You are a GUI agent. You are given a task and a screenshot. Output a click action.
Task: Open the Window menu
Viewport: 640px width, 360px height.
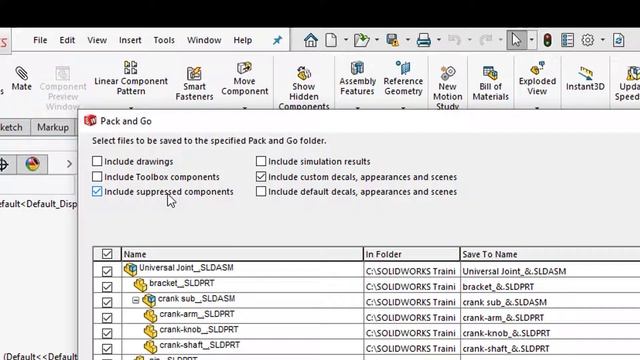click(204, 40)
